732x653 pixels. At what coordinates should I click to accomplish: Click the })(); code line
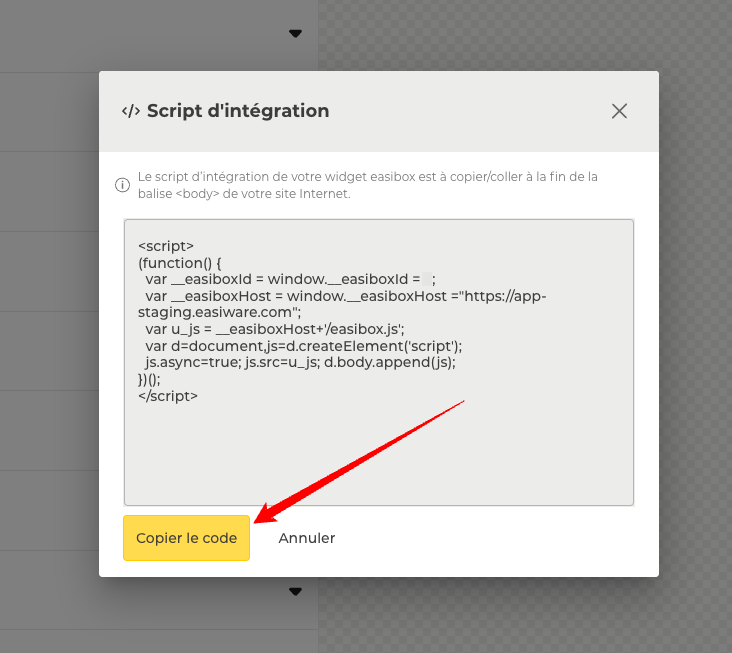[149, 379]
